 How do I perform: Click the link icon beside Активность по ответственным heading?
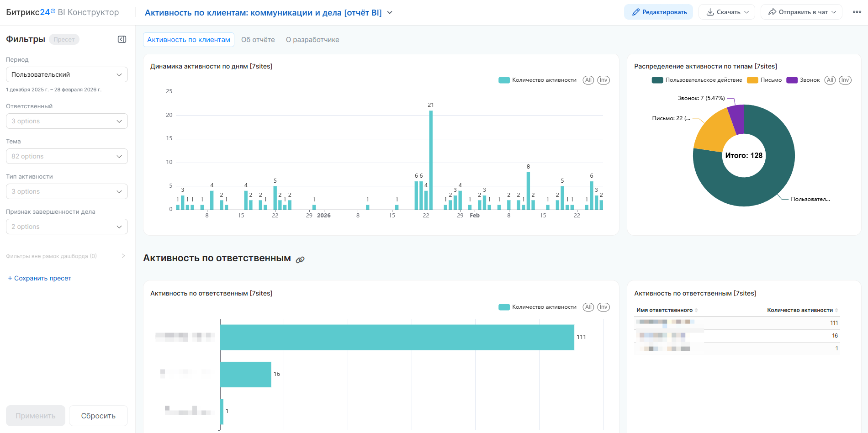point(300,259)
